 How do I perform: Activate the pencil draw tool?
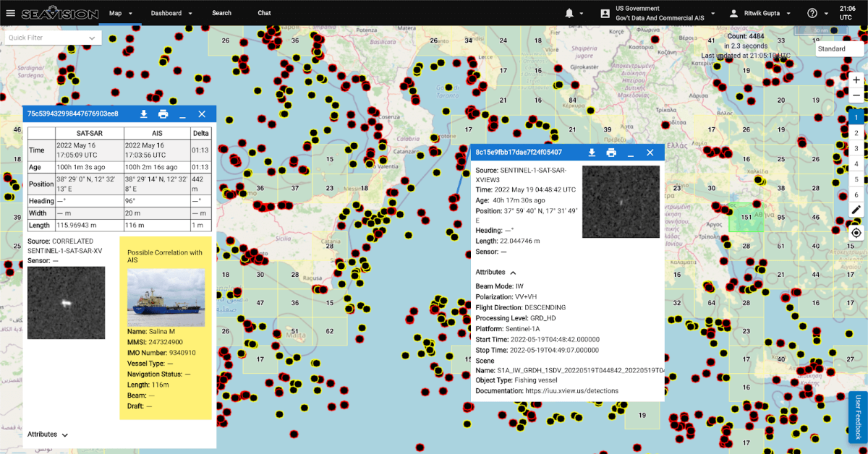coord(856,210)
